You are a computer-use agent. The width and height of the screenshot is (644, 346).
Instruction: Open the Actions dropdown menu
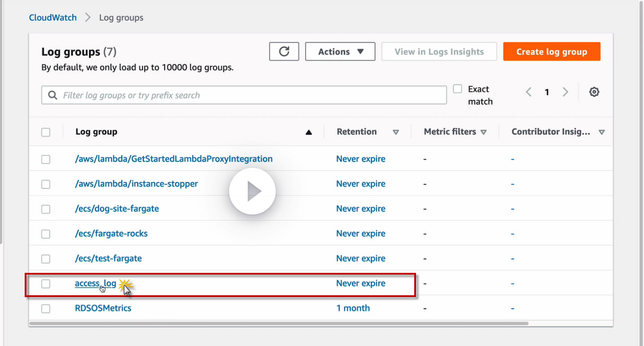pos(340,52)
